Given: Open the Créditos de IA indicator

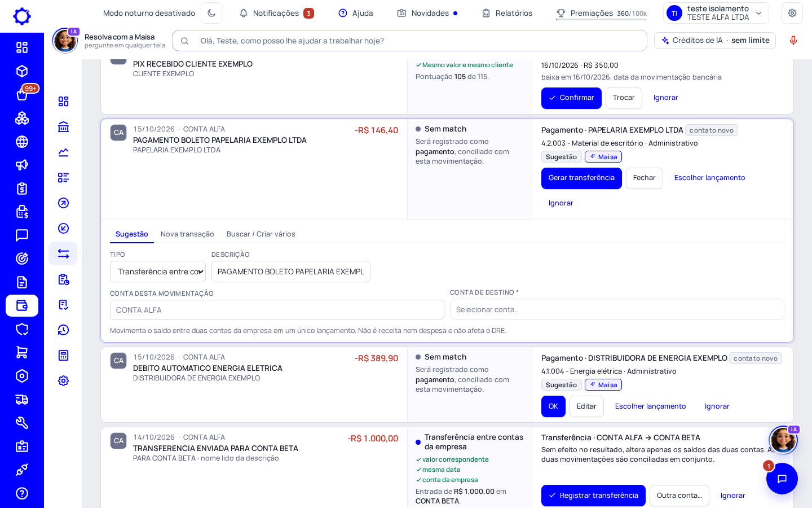Looking at the screenshot, I should [x=715, y=41].
